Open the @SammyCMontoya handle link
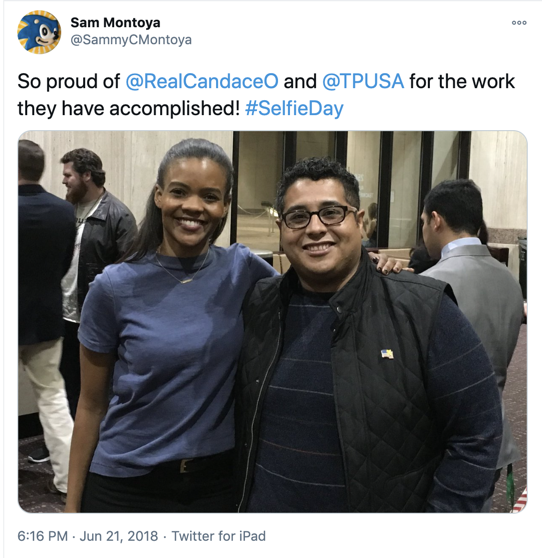This screenshot has width=542, height=558. pyautogui.click(x=131, y=40)
